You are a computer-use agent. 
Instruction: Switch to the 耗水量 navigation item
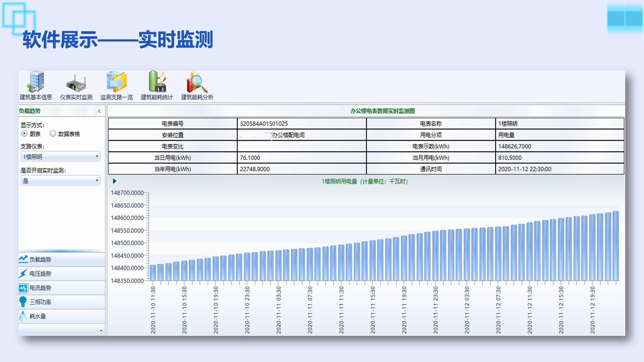point(62,316)
